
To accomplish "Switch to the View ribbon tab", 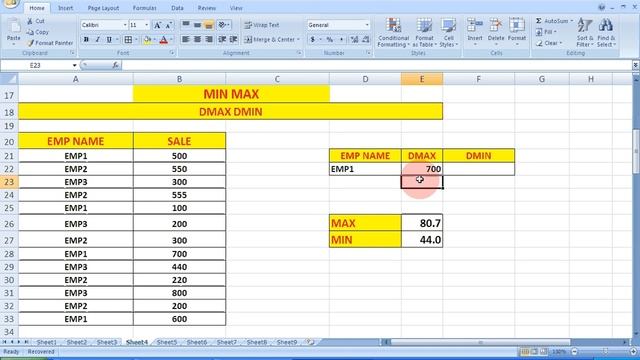I will (x=236, y=8).
